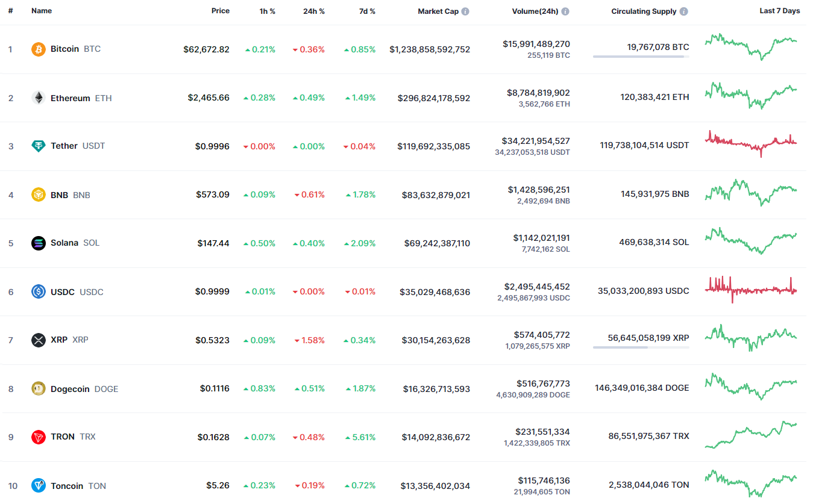Click Tether volume $34,221,954,527

pos(536,141)
